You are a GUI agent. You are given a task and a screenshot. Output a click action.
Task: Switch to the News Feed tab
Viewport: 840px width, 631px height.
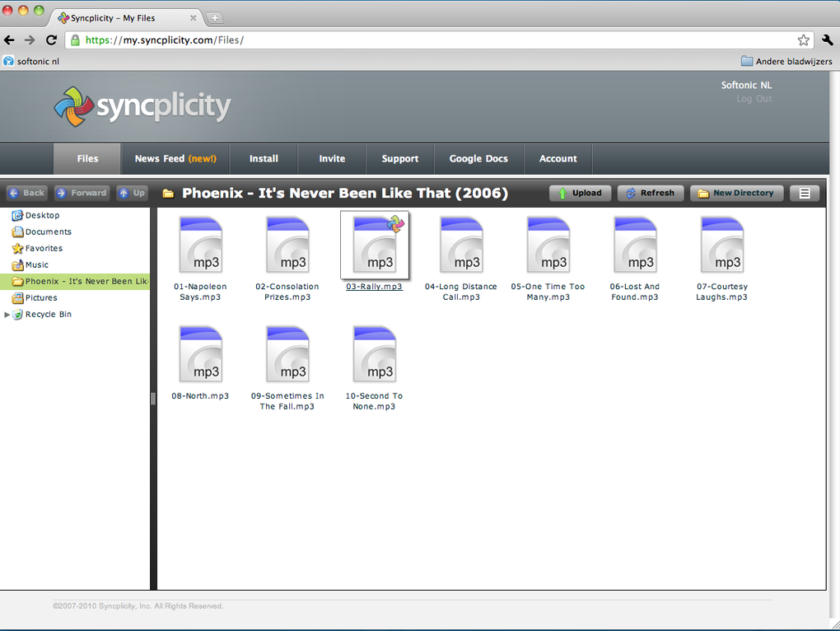pyautogui.click(x=174, y=158)
